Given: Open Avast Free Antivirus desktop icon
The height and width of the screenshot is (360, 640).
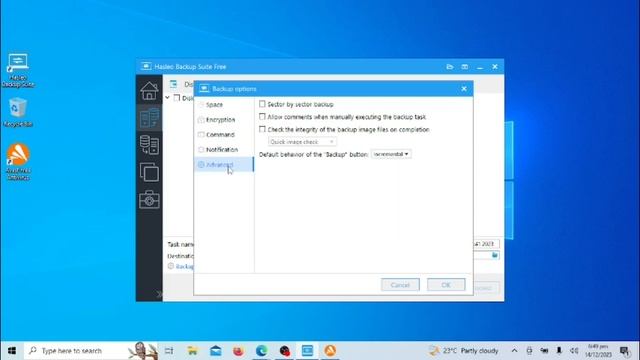Looking at the screenshot, I should tap(18, 162).
